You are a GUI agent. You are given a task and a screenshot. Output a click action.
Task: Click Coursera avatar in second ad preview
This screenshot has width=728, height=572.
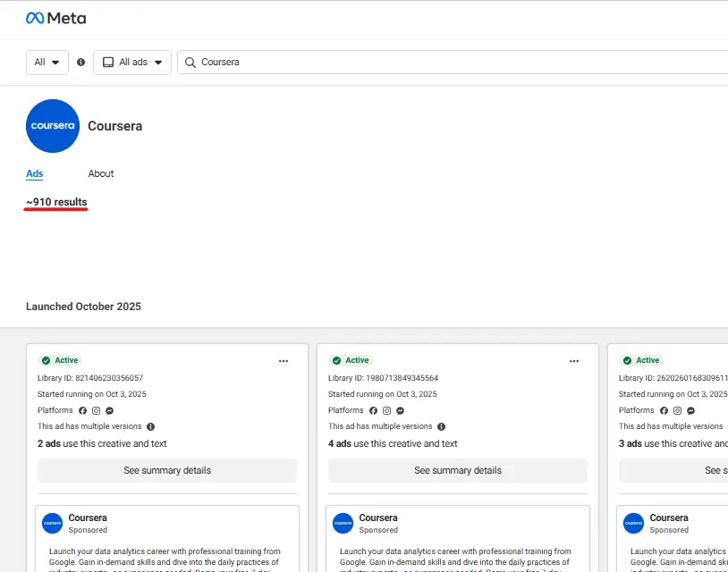343,523
